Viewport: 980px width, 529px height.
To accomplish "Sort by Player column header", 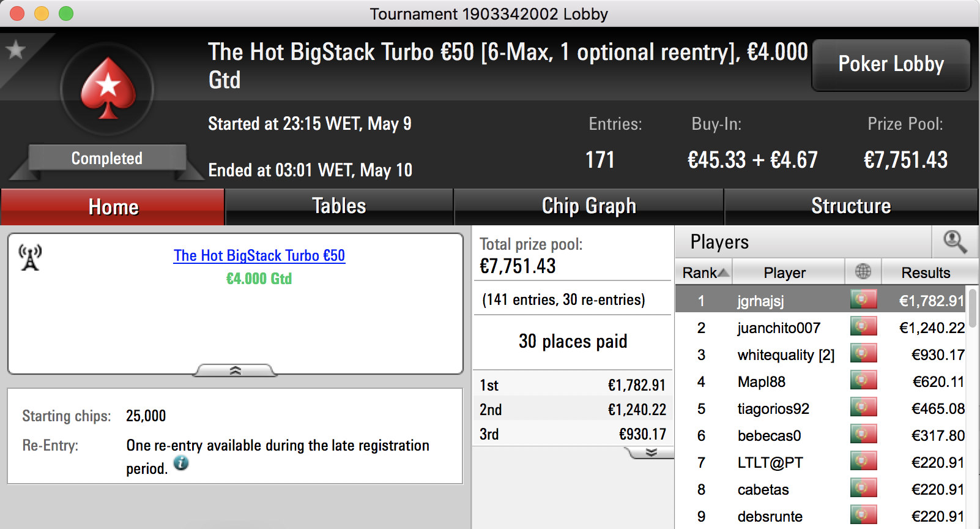I will (x=785, y=272).
